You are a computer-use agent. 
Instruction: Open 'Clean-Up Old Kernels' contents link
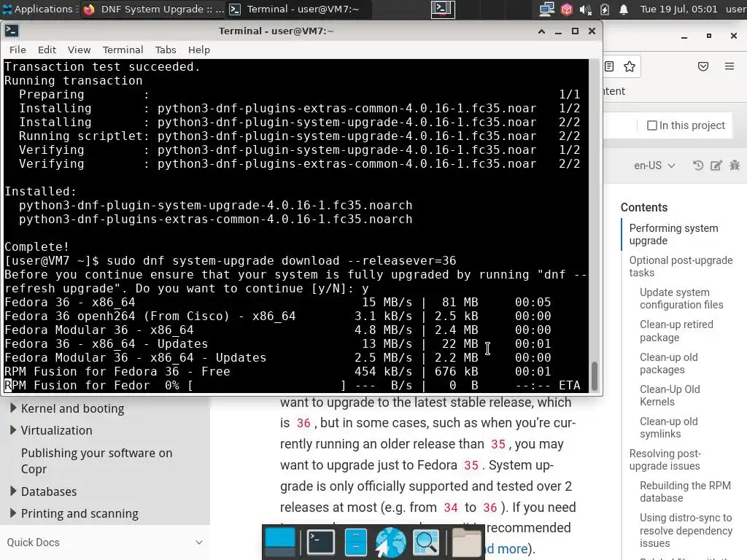pos(670,395)
